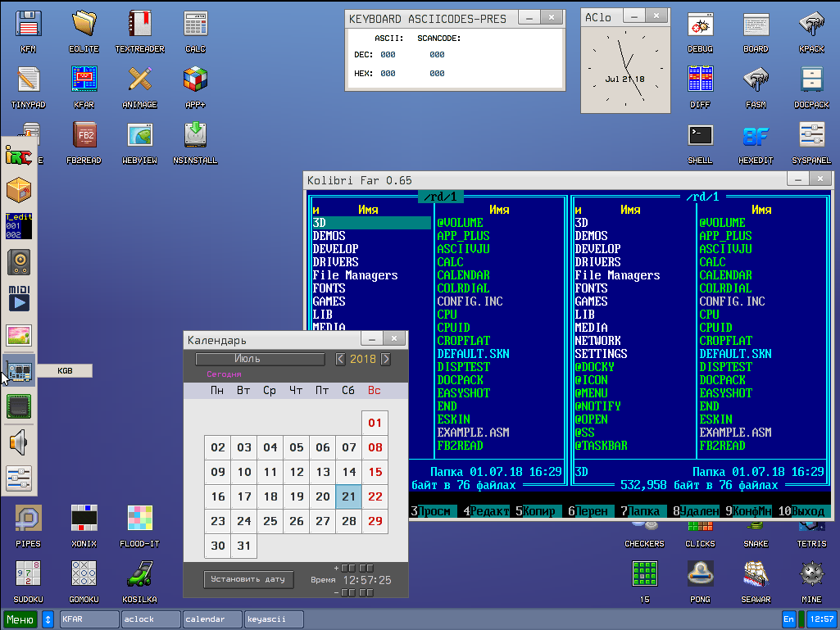Select CONFIG.INC in the left Far panel

click(470, 301)
